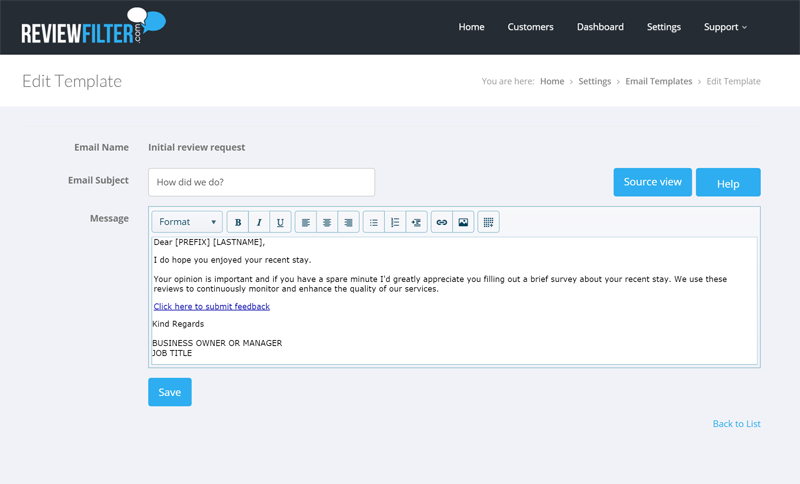Click the 'Kind Regards' line
The height and width of the screenshot is (484, 800).
(x=178, y=324)
